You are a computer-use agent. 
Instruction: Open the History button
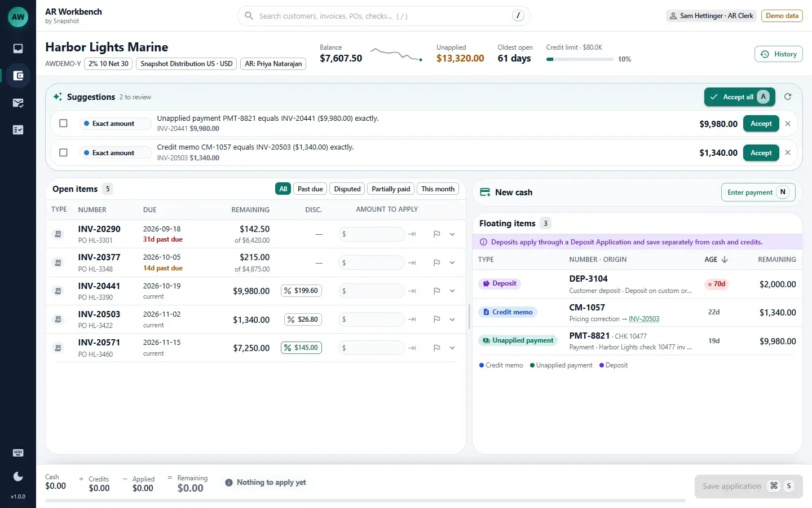[x=778, y=54]
